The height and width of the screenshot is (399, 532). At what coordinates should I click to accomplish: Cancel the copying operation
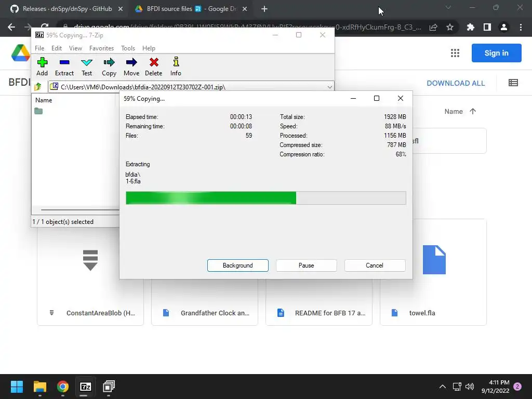tap(375, 265)
